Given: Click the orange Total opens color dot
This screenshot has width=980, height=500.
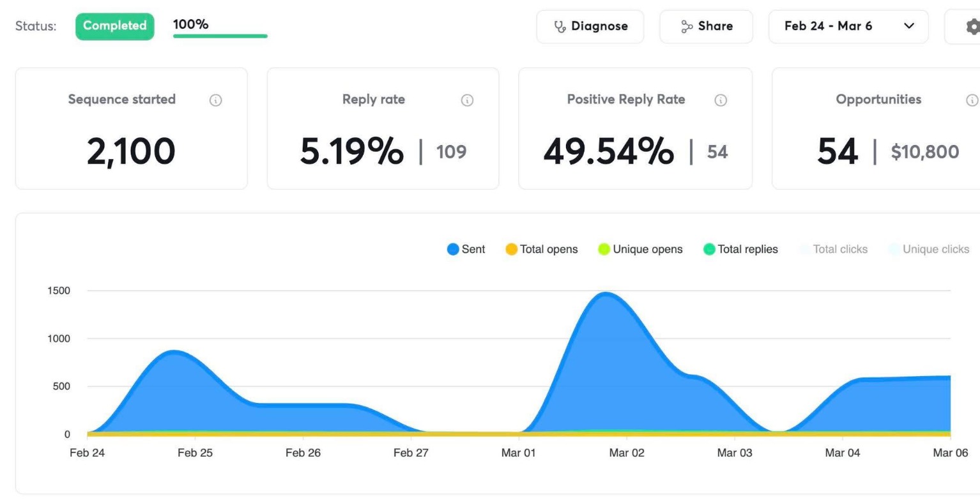Looking at the screenshot, I should pyautogui.click(x=511, y=249).
